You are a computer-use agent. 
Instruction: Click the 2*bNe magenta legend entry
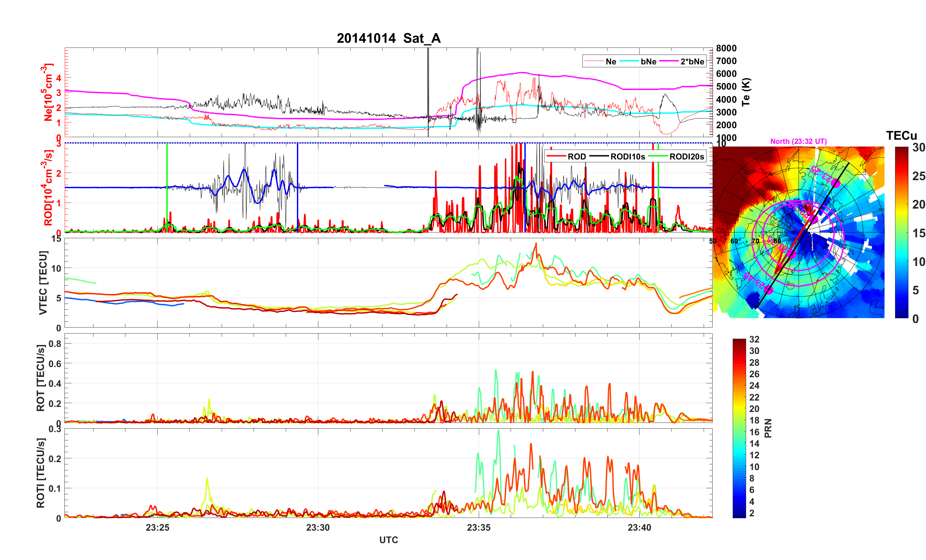(692, 62)
